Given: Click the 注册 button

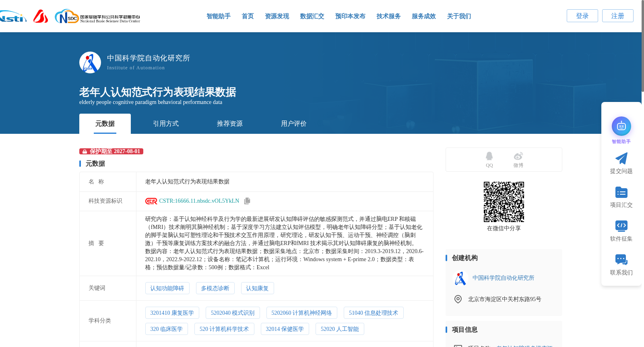Looking at the screenshot, I should click(x=618, y=16).
